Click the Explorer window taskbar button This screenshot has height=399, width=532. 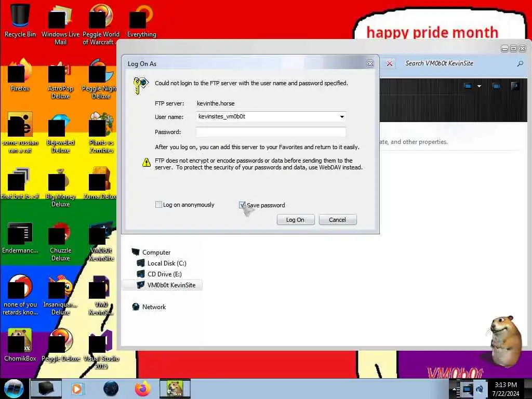click(46, 389)
